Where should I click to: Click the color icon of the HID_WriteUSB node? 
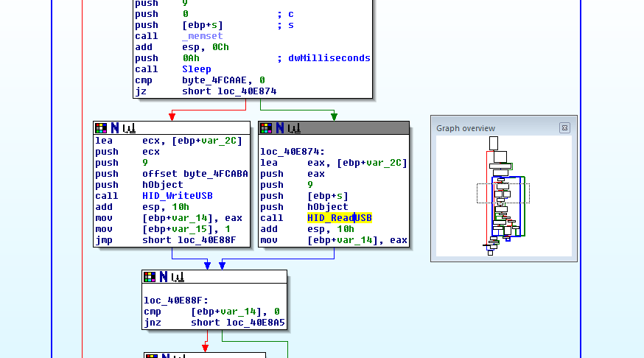pyautogui.click(x=101, y=128)
